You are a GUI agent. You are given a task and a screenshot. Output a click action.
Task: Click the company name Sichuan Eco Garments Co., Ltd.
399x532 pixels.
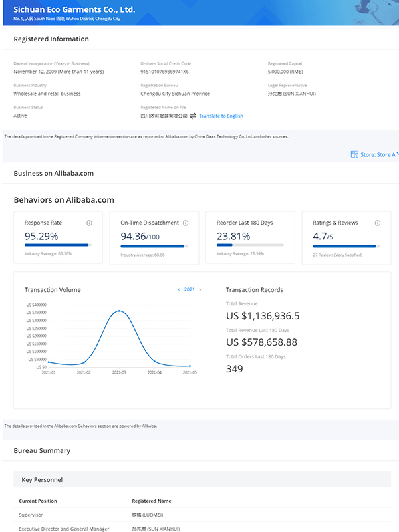pyautogui.click(x=74, y=9)
